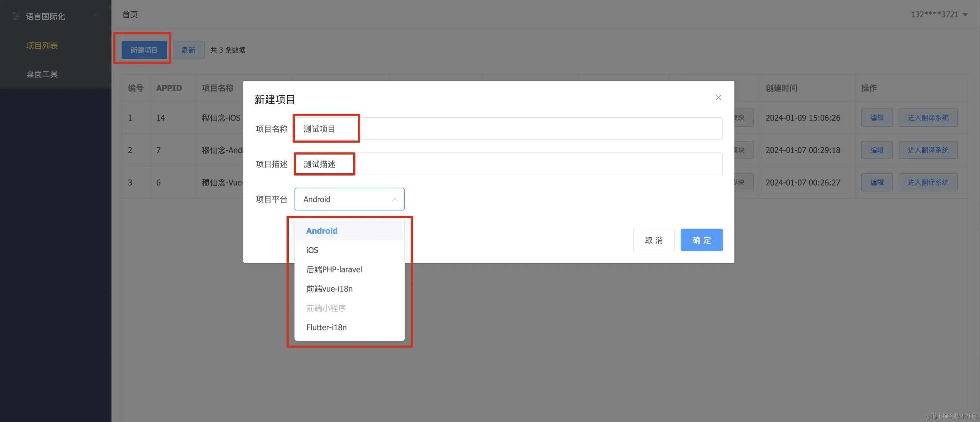Image resolution: width=980 pixels, height=422 pixels.
Task: Select Android from platform list
Action: tap(321, 231)
